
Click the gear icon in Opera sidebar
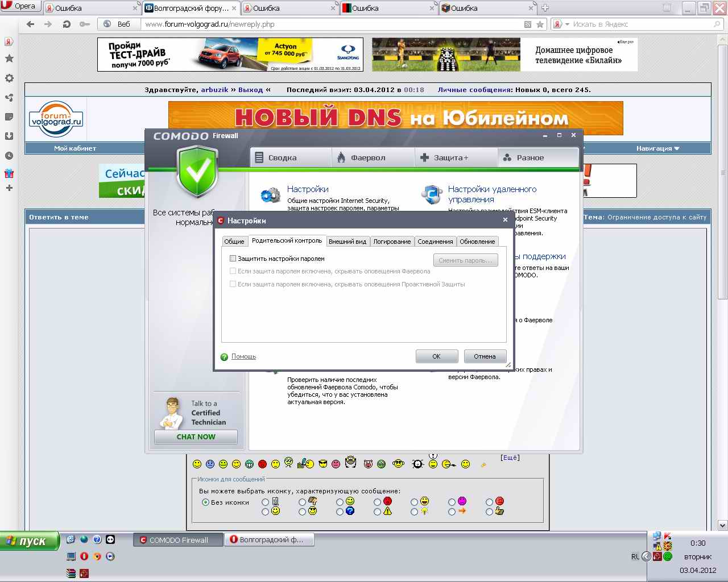(9, 78)
